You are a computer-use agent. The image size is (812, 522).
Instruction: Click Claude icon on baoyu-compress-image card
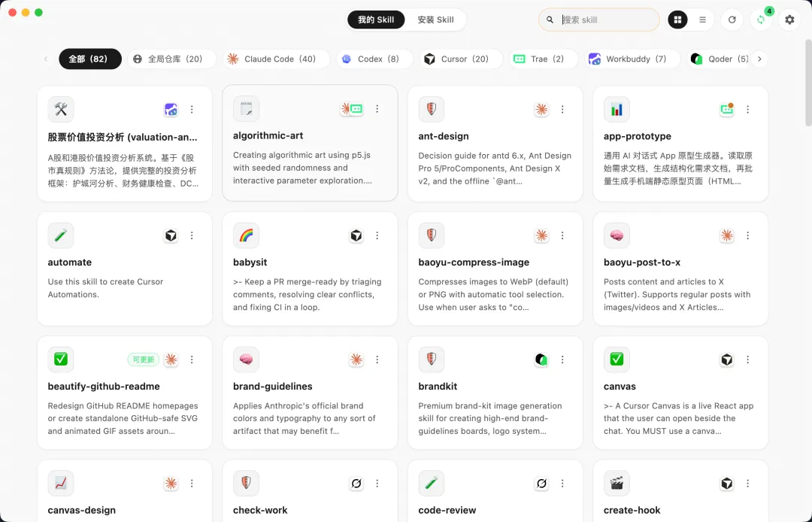pos(541,235)
